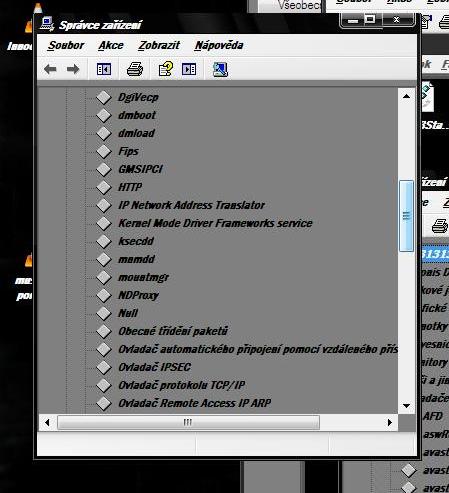
Task: Click the Print toolbar icon
Action: click(135, 69)
